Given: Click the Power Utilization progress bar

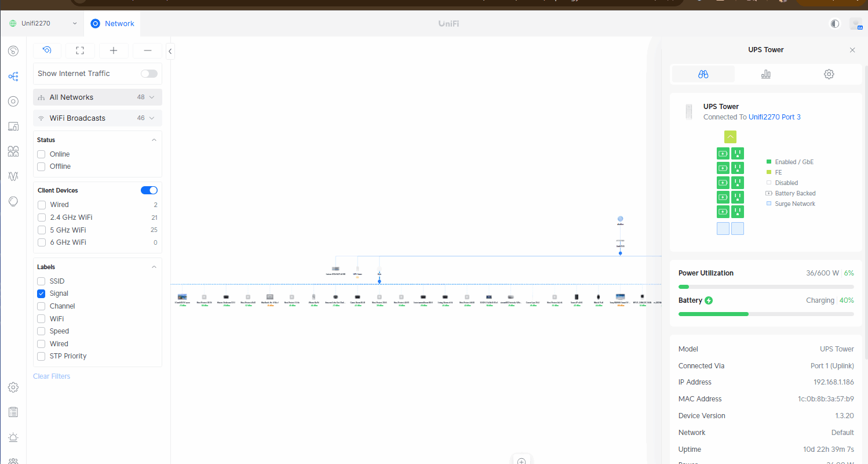Looking at the screenshot, I should 765,287.
